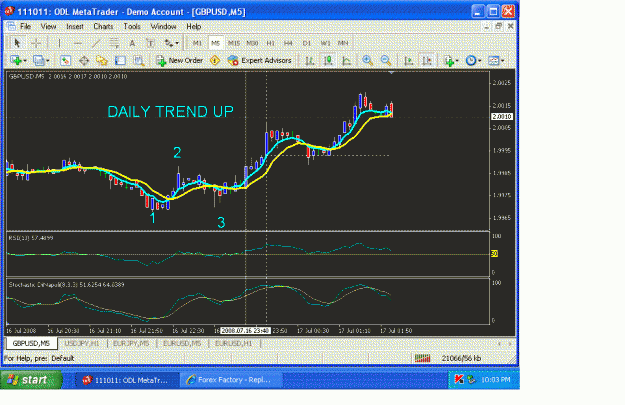
Task: Switch to the USDJPY,H1 chart tab
Action: [x=82, y=343]
